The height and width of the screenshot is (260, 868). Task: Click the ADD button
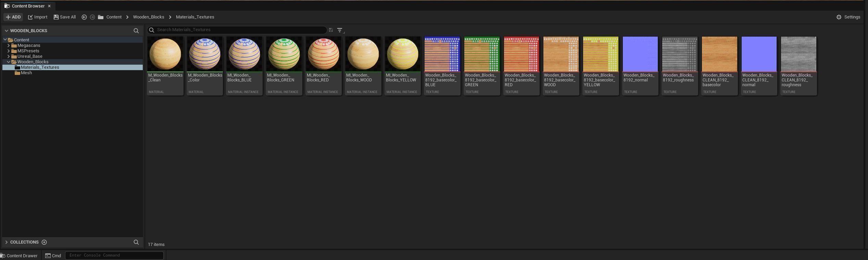tap(13, 17)
